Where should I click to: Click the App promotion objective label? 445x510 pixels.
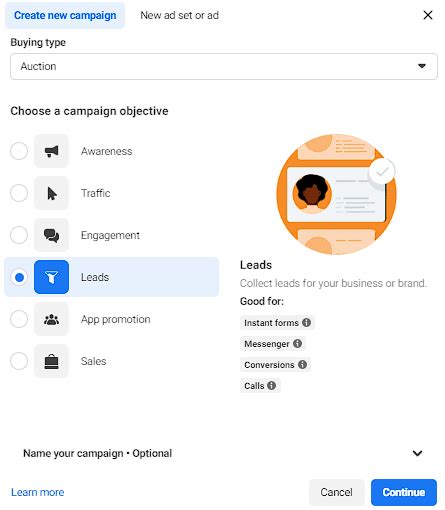(115, 319)
